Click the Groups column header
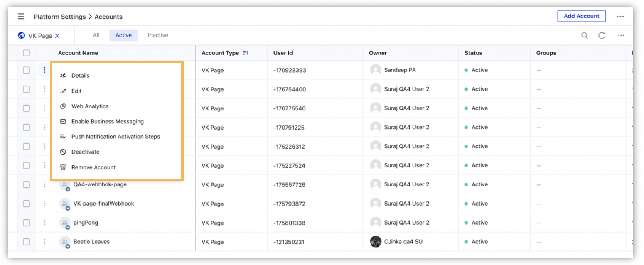 [546, 53]
